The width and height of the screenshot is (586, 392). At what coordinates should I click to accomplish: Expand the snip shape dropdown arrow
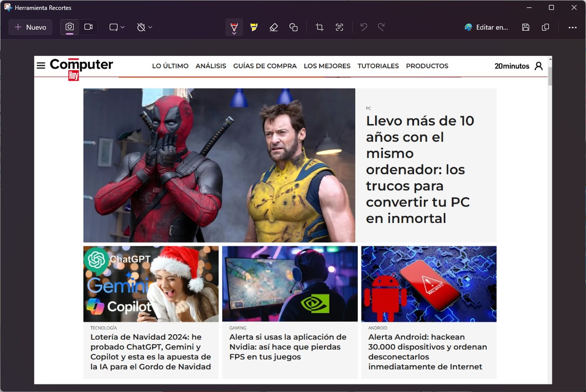[123, 27]
